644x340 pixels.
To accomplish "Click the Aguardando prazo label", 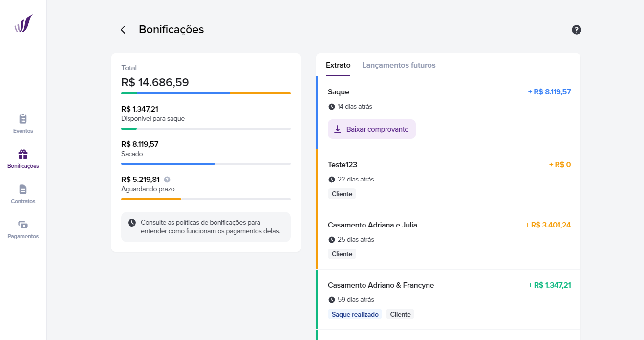I will [x=148, y=189].
